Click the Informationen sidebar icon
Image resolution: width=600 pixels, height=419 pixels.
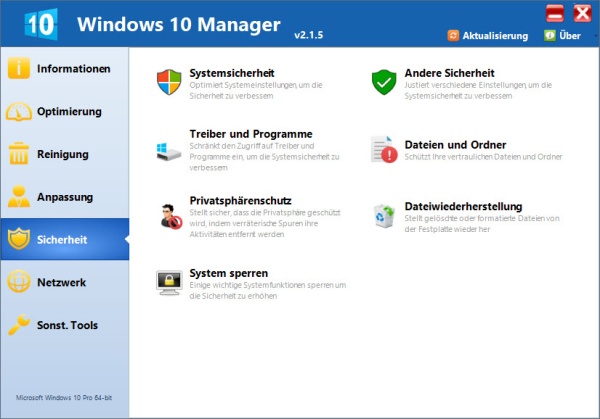(18, 68)
